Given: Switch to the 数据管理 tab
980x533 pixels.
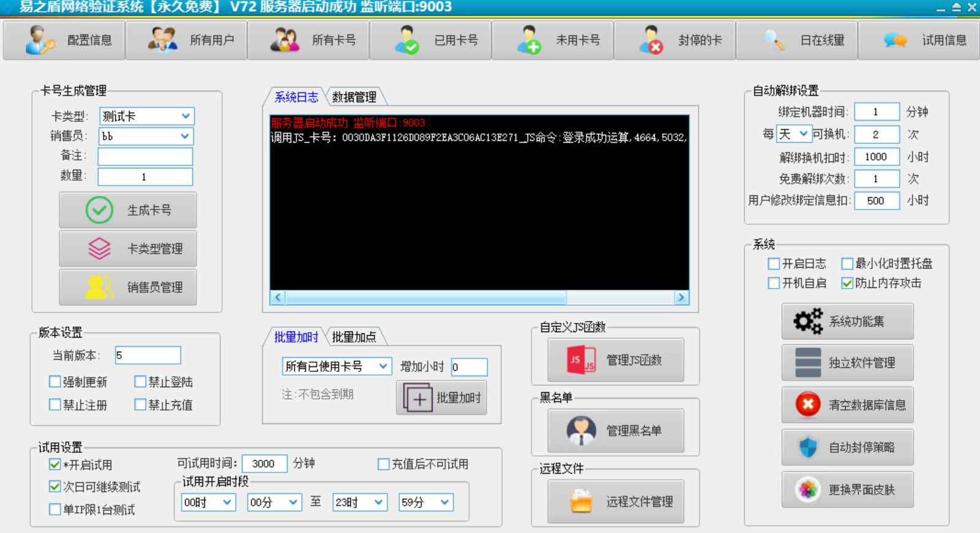Looking at the screenshot, I should click(354, 97).
